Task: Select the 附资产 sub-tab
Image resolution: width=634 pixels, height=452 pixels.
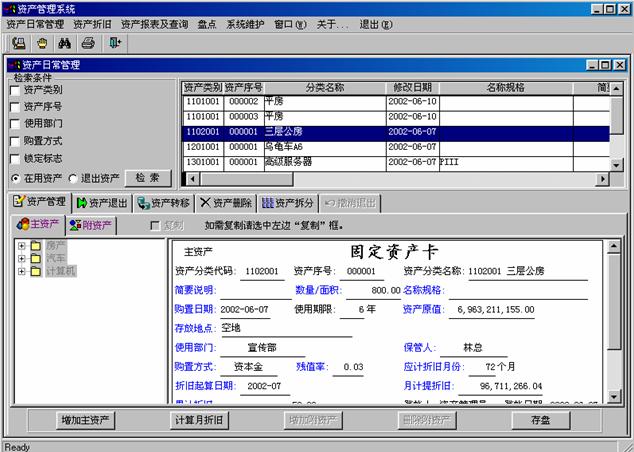Action: (x=91, y=225)
